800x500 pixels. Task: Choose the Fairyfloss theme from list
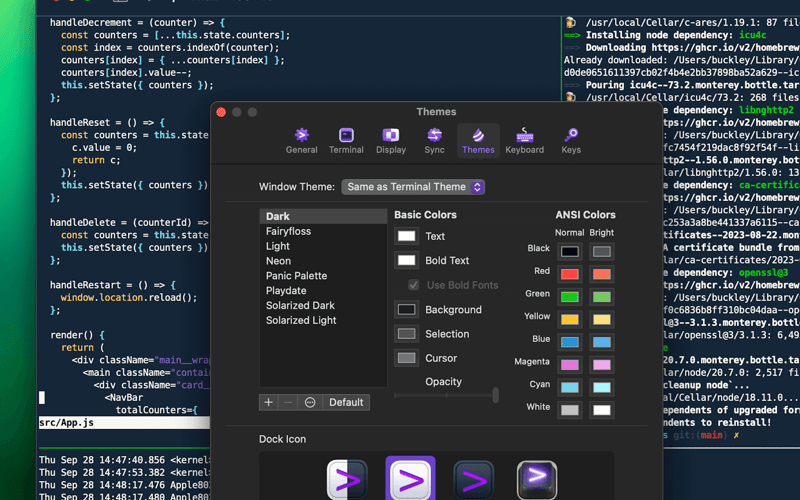pyautogui.click(x=288, y=231)
